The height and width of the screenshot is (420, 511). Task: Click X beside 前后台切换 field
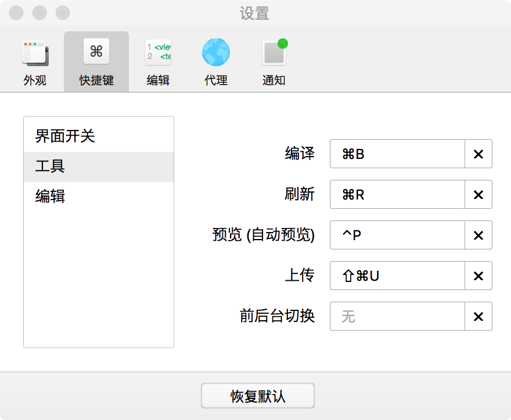478,317
